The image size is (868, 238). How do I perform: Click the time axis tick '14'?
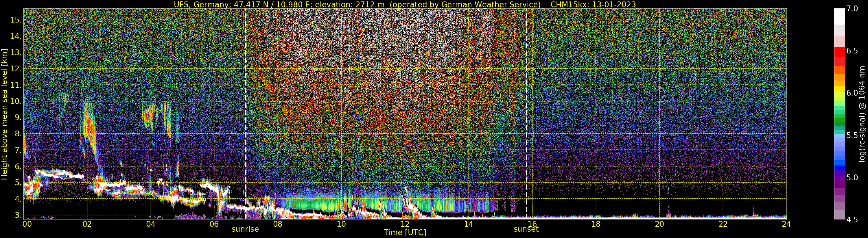tap(469, 224)
